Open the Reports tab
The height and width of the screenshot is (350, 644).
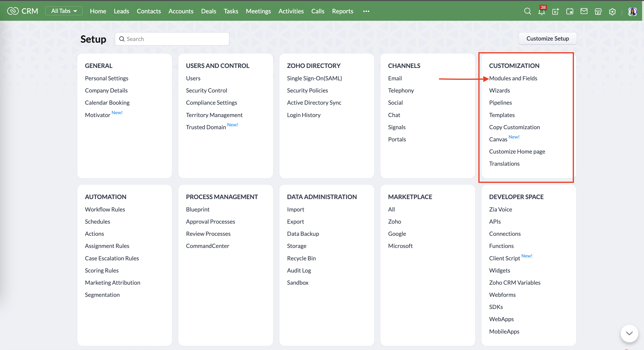tap(342, 11)
